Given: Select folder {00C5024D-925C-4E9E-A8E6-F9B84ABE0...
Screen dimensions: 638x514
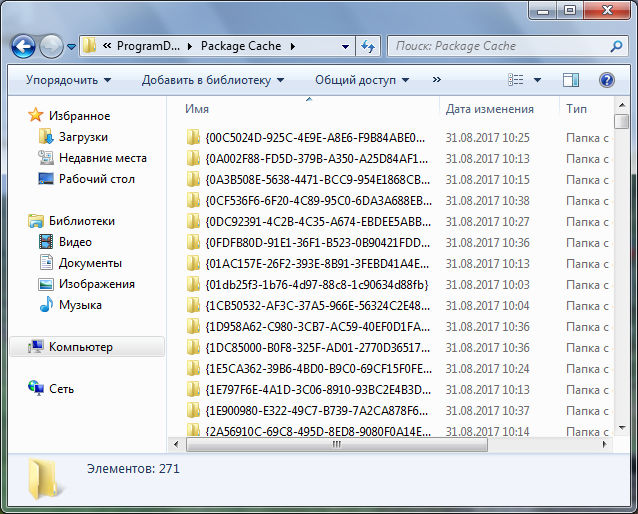Looking at the screenshot, I should [x=316, y=138].
